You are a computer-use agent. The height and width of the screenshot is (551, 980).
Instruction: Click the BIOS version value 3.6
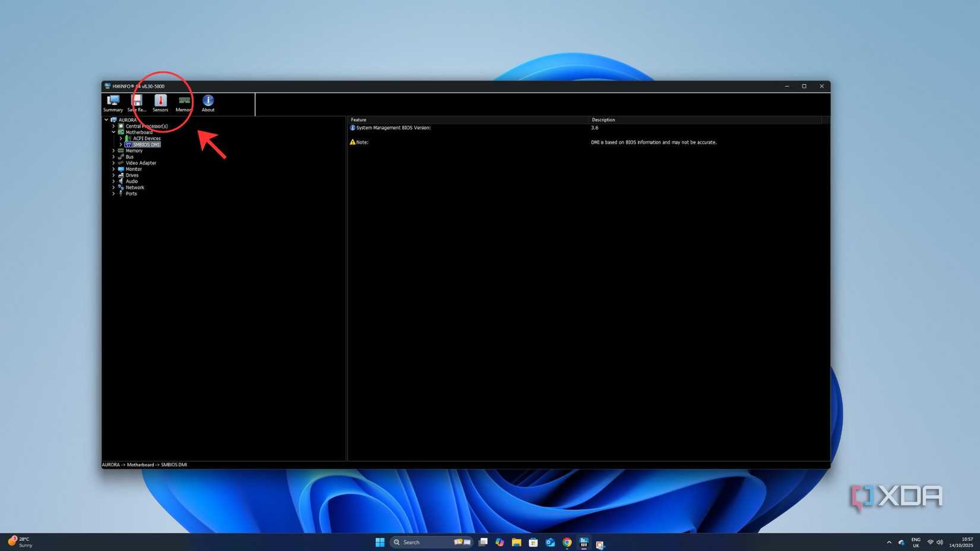click(x=595, y=128)
